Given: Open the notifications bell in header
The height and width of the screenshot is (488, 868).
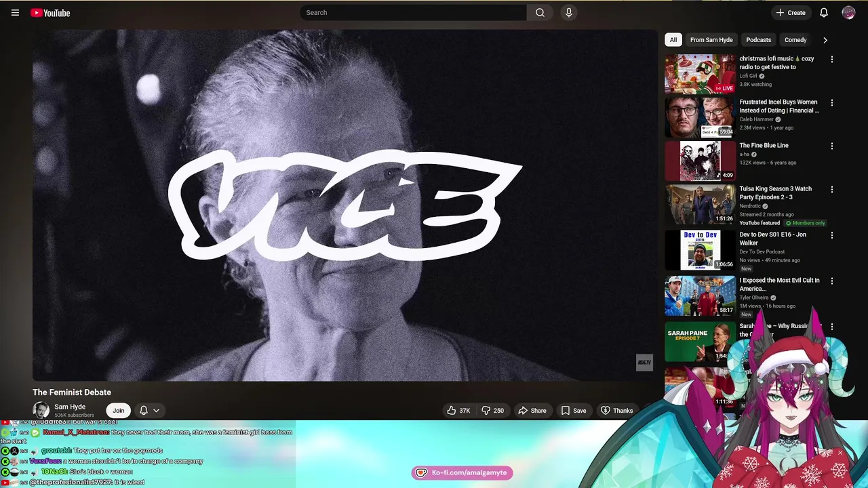Looking at the screenshot, I should tap(823, 12).
